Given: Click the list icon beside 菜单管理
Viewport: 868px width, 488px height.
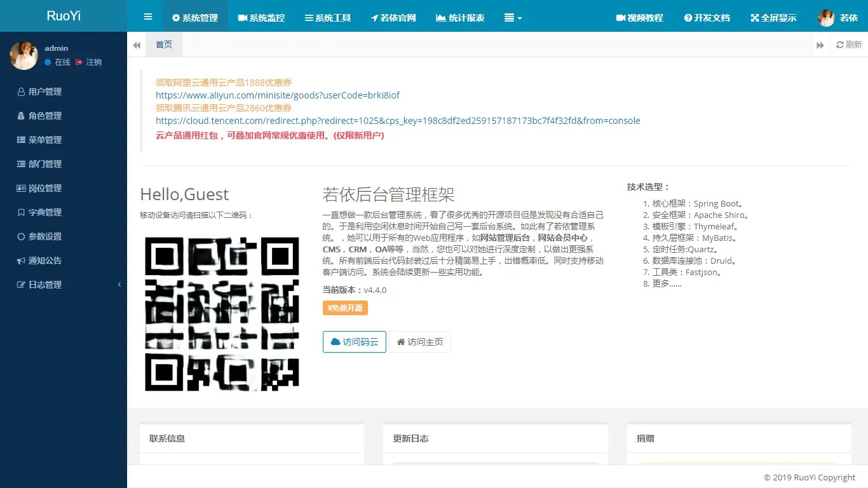Looking at the screenshot, I should (x=21, y=140).
